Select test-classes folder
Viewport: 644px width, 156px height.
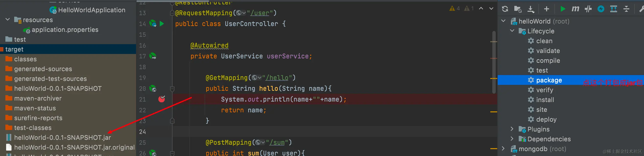point(28,128)
